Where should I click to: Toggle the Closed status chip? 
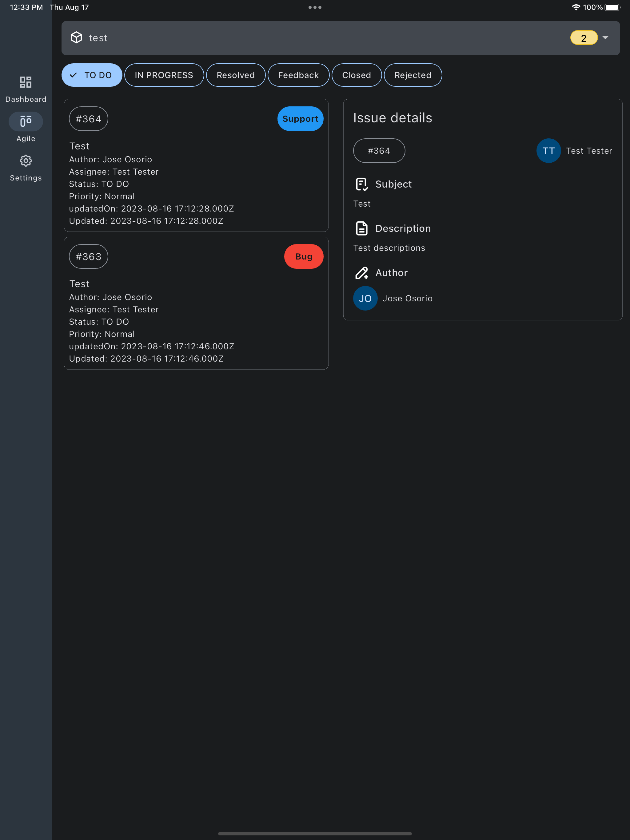coord(357,75)
